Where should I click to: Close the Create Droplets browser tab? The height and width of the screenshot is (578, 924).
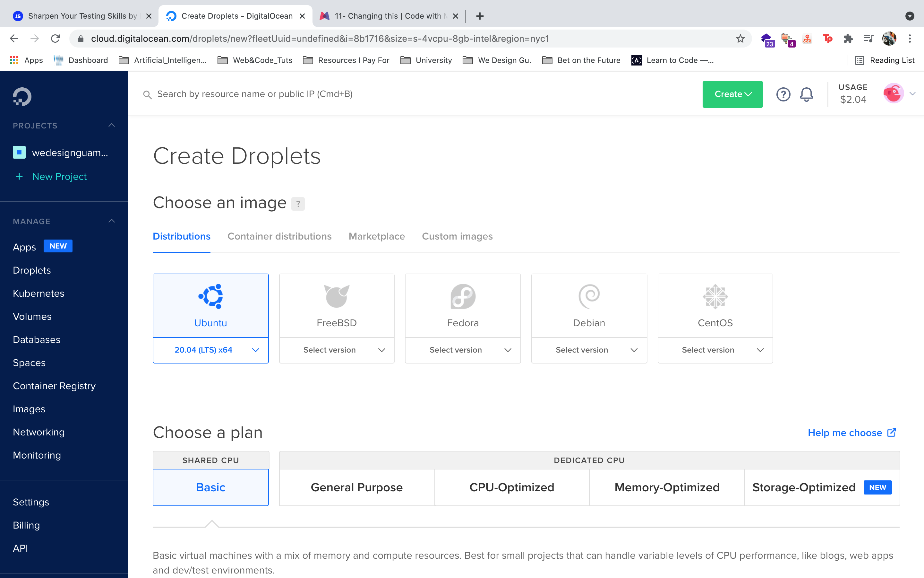pyautogui.click(x=302, y=16)
